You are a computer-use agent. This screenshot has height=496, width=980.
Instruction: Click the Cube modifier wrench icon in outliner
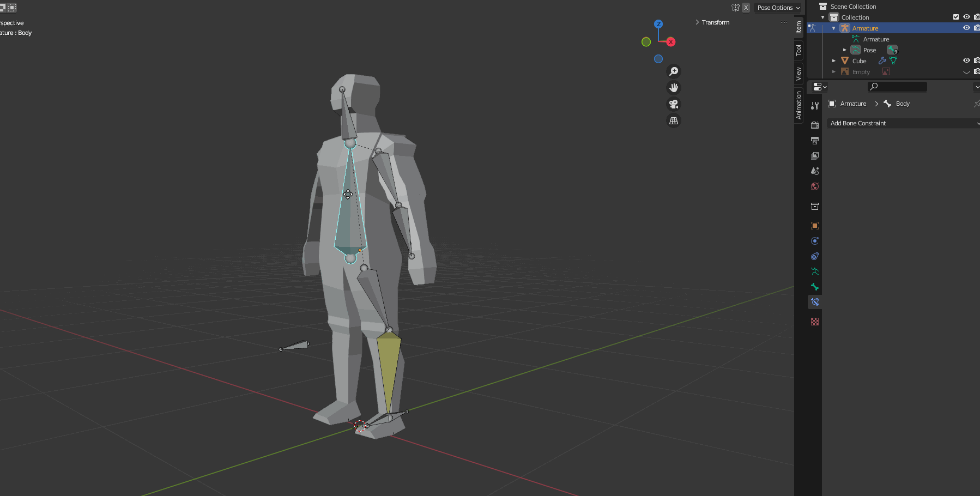pos(882,61)
